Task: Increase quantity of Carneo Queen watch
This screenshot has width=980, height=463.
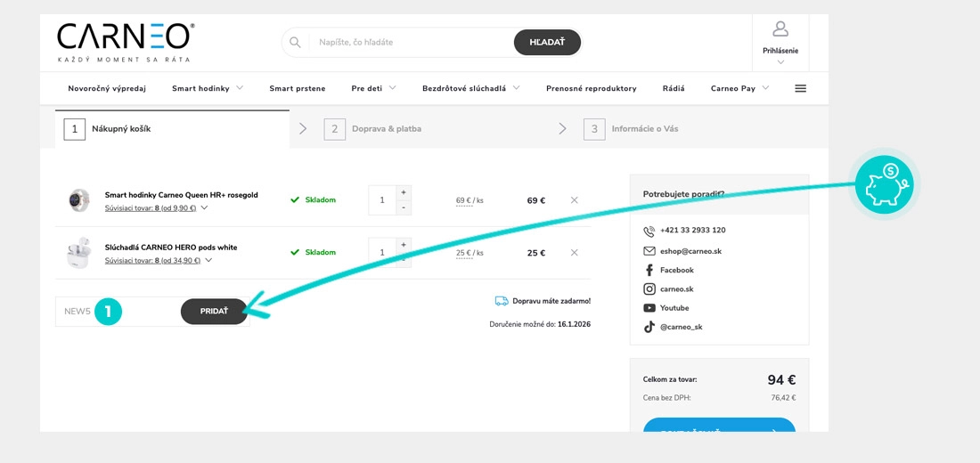Action: tap(404, 192)
